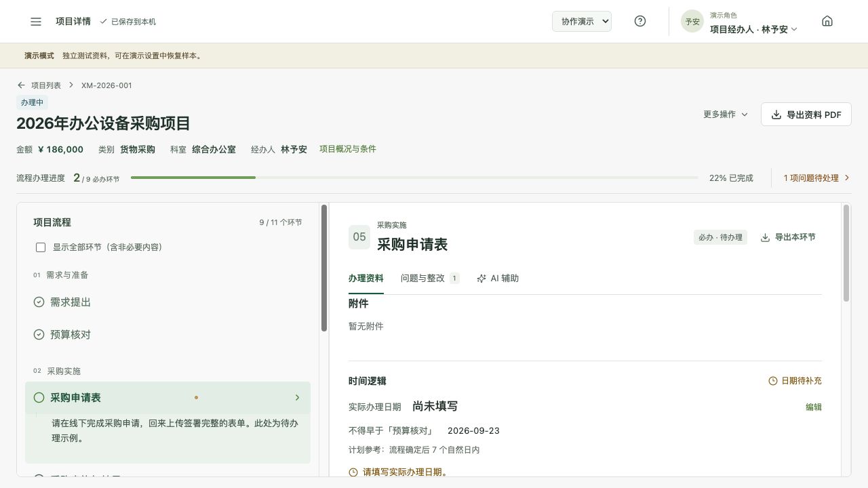
Task: Click the 导出本环节 button
Action: click(x=788, y=237)
